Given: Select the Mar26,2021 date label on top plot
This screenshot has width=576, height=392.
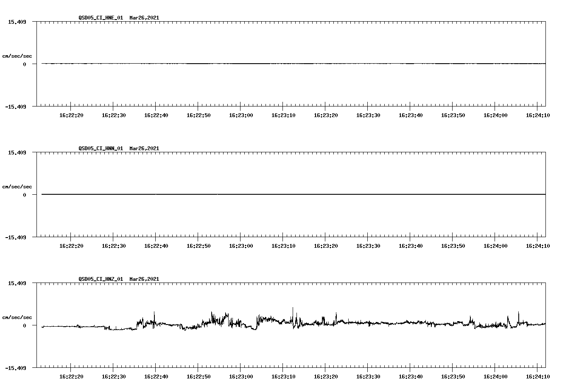Looking at the screenshot, I should click(x=144, y=18).
